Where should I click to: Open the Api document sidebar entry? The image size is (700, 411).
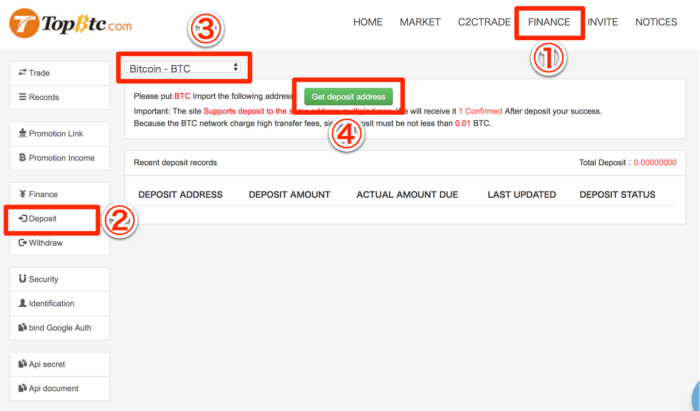pos(59,388)
